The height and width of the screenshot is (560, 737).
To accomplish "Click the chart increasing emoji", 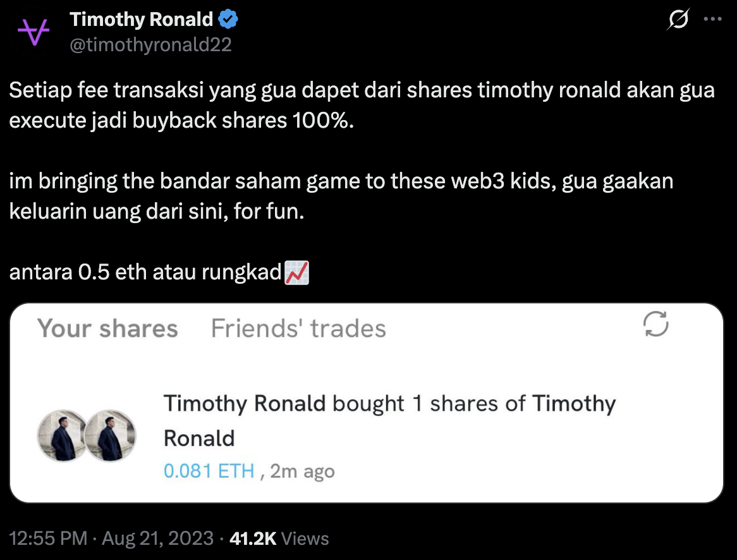I will tap(297, 272).
